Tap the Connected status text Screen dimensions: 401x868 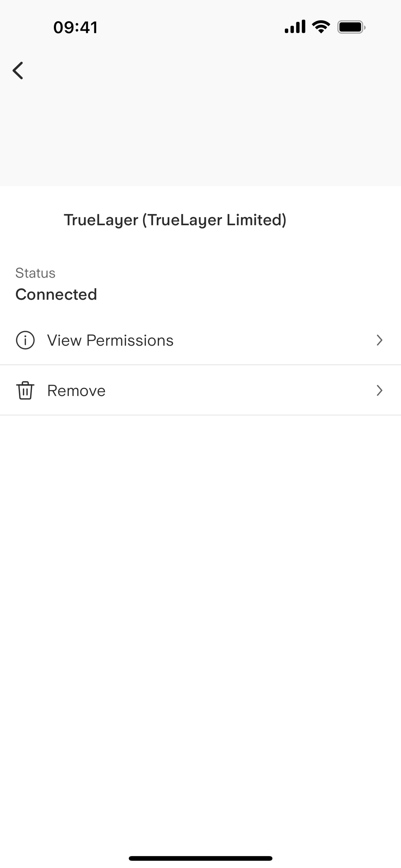click(56, 295)
